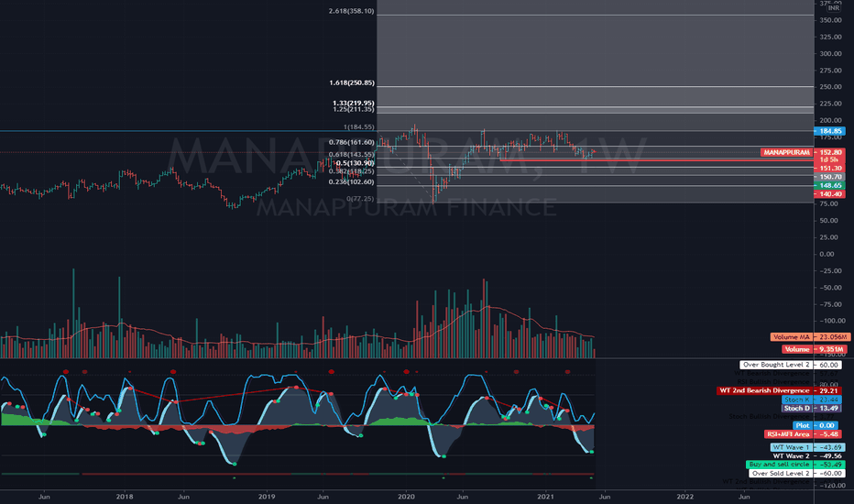Click the lowest green buy circle of 2018

pyautogui.click(x=235, y=465)
